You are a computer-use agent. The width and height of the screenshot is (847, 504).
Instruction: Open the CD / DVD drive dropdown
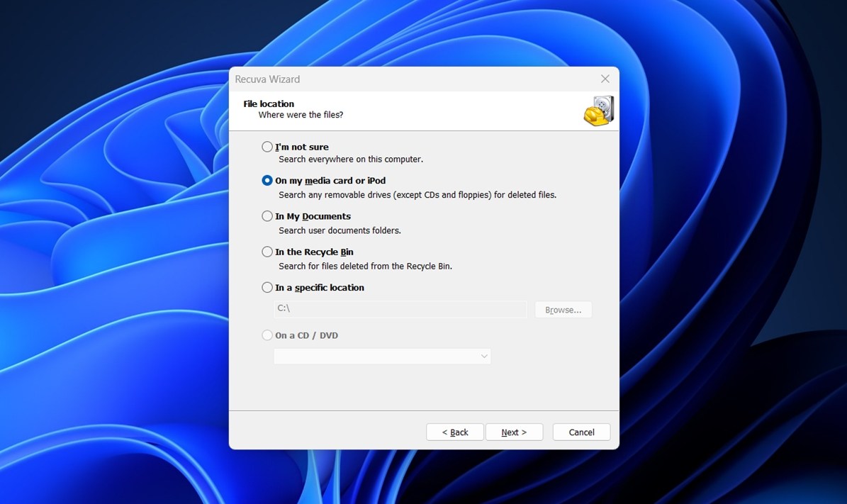click(x=381, y=356)
